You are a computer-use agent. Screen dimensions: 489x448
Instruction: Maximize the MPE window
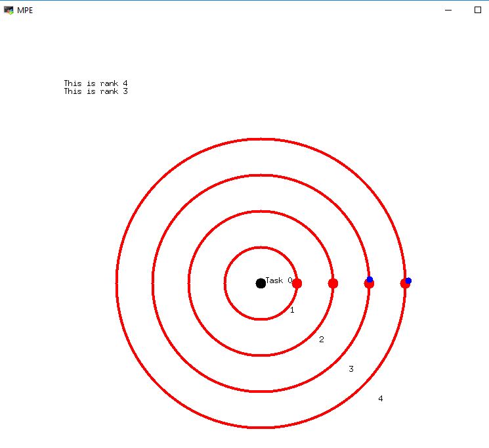[478, 10]
